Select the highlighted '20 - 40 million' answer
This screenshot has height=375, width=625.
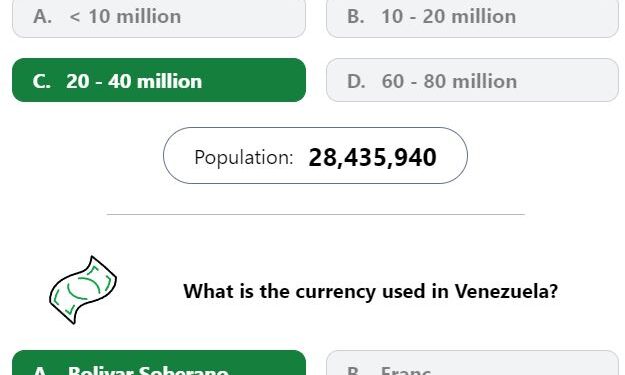(159, 80)
